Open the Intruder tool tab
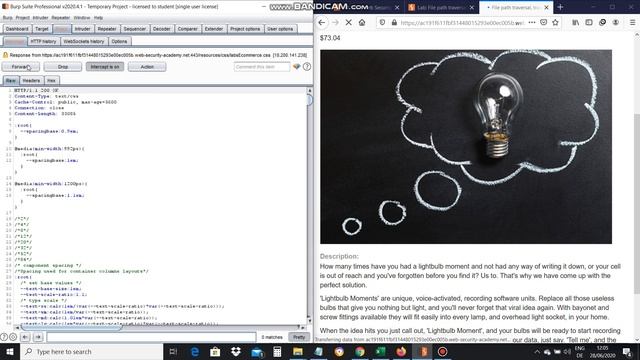The height and width of the screenshot is (360, 640). (x=82, y=29)
